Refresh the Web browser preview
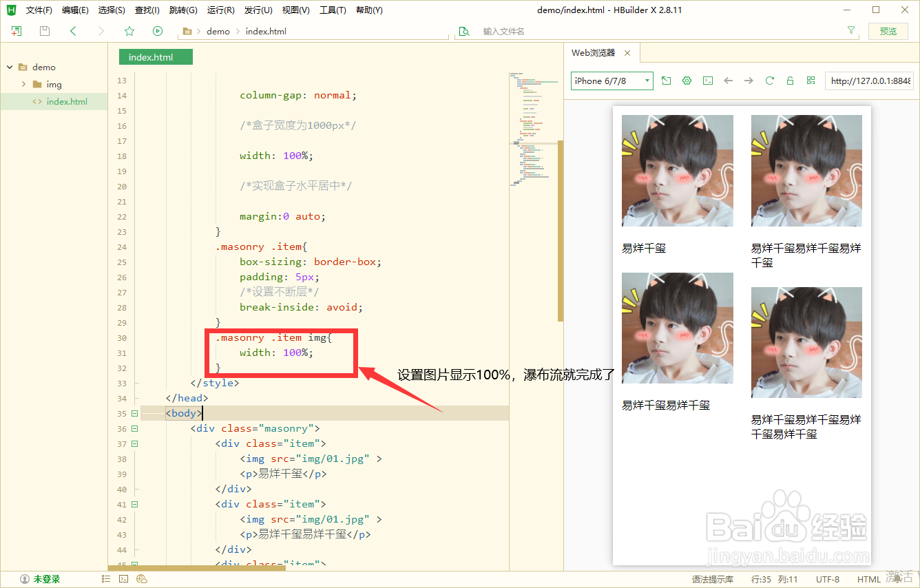The width and height of the screenshot is (920, 588). [x=769, y=81]
